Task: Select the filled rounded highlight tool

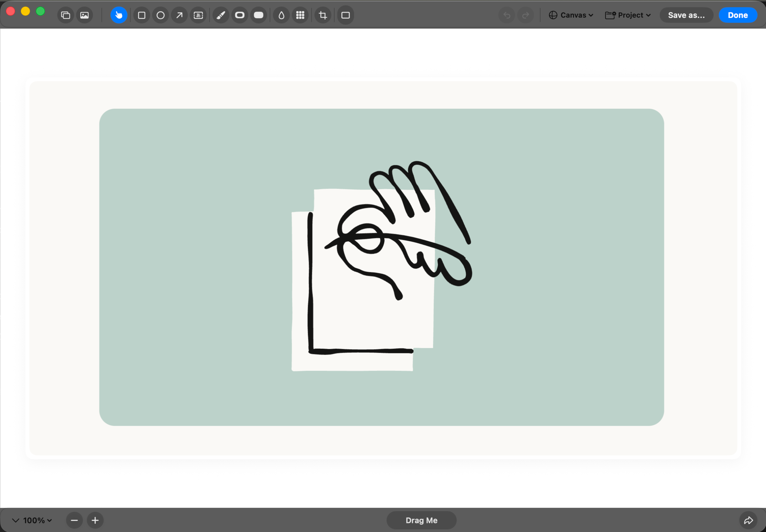Action: point(258,15)
